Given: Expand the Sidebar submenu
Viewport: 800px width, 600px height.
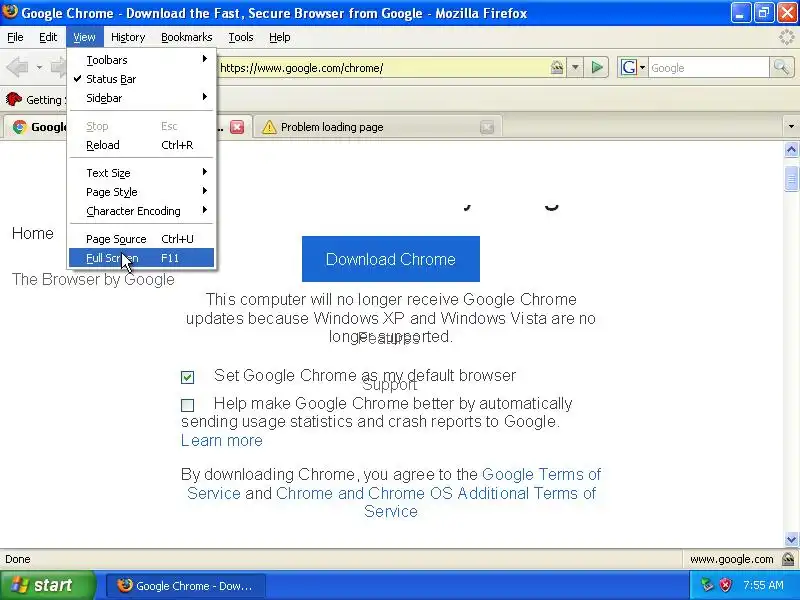Looking at the screenshot, I should pyautogui.click(x=141, y=98).
